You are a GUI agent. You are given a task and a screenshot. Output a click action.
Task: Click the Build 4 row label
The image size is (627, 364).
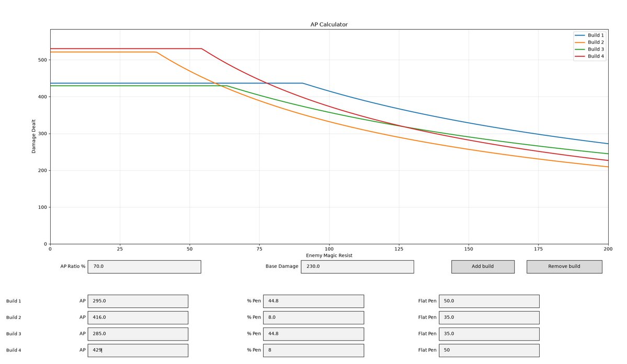[14, 350]
